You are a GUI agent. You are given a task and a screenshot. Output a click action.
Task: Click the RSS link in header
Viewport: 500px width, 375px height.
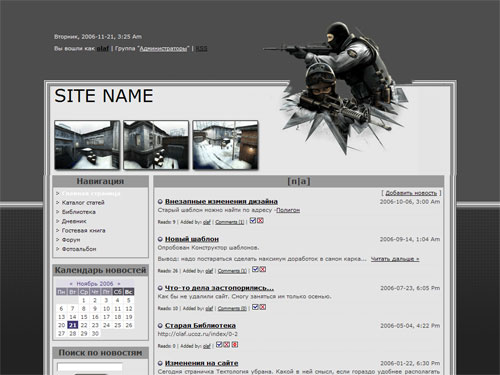coord(201,49)
